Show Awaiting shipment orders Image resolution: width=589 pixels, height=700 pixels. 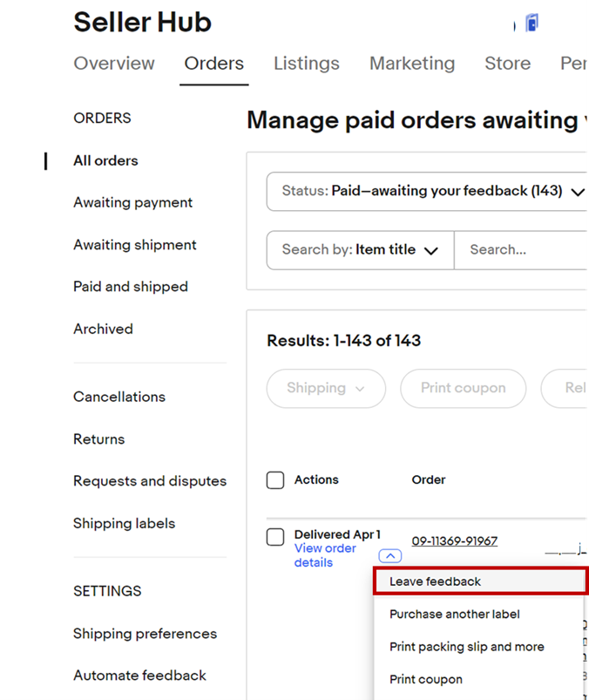click(x=135, y=245)
